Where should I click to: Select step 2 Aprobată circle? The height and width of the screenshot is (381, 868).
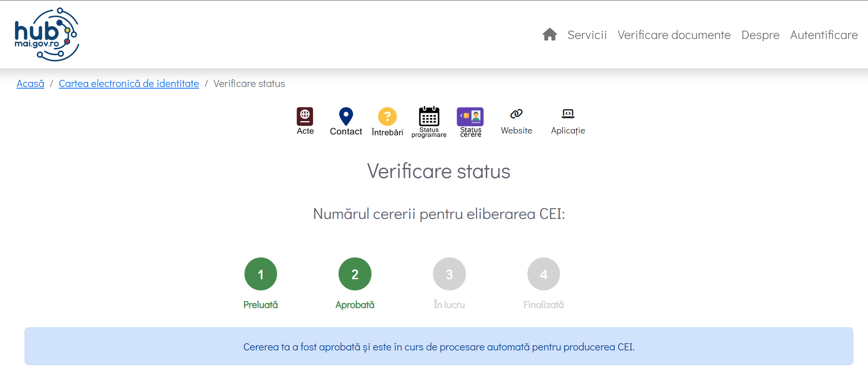355,274
